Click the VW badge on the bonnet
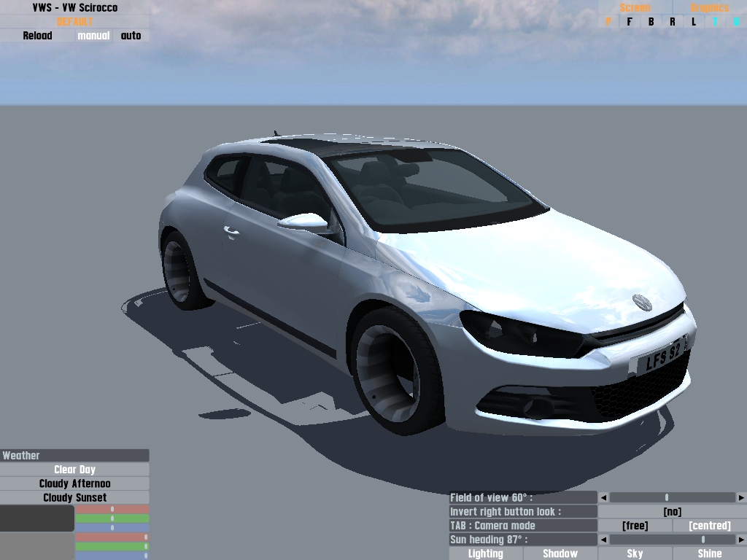Screen dimensions: 747x560 click(x=642, y=302)
